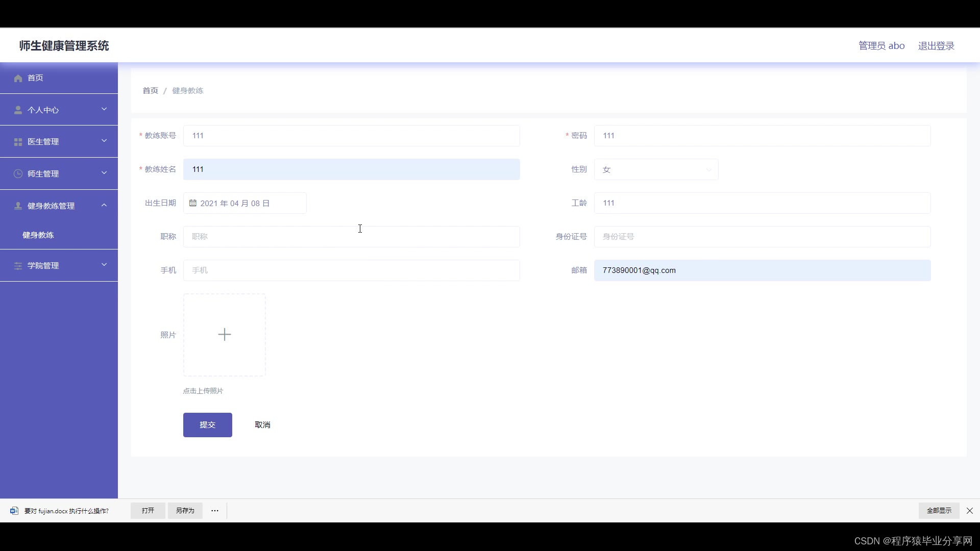Expand the 学院管理 menu chevron
Screen dimensions: 980x551
point(104,265)
